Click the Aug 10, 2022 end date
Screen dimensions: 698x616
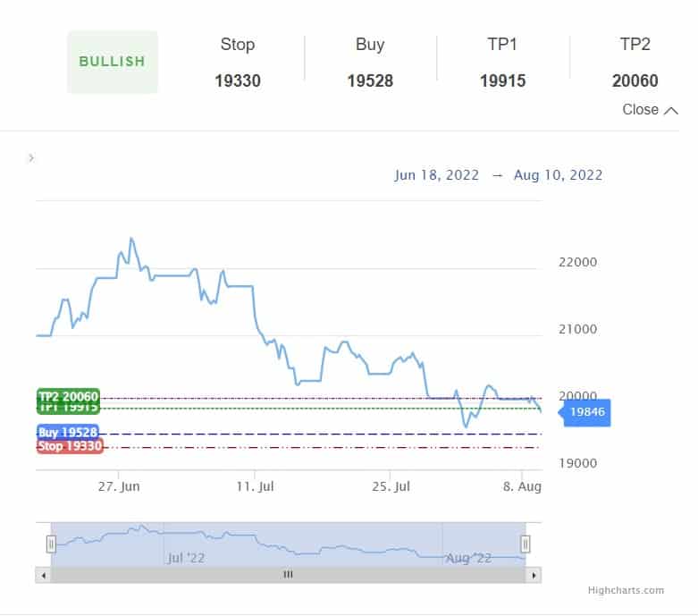(x=558, y=175)
